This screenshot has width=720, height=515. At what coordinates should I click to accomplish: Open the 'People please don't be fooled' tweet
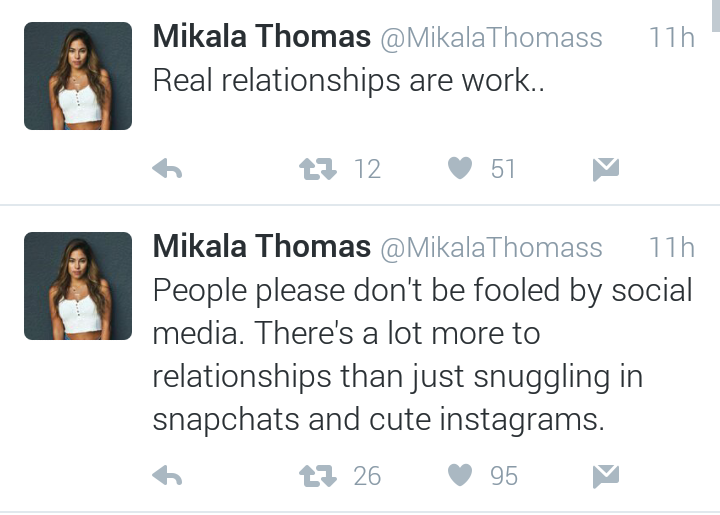pyautogui.click(x=422, y=355)
